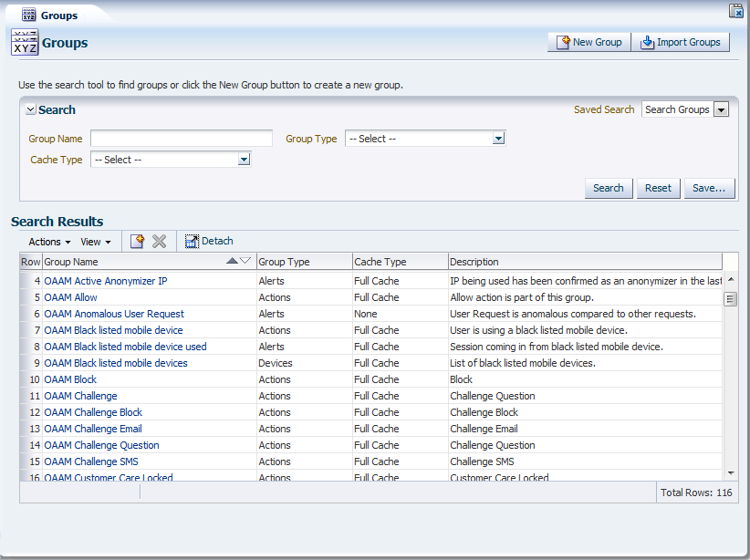
Task: Click the New Group button
Action: pos(589,42)
